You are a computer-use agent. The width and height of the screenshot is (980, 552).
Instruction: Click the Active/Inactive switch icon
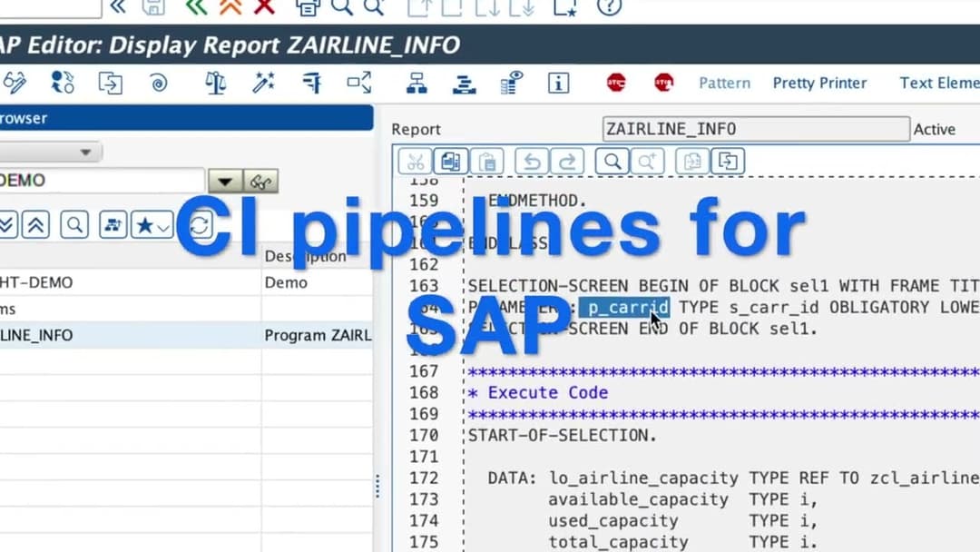click(x=63, y=83)
